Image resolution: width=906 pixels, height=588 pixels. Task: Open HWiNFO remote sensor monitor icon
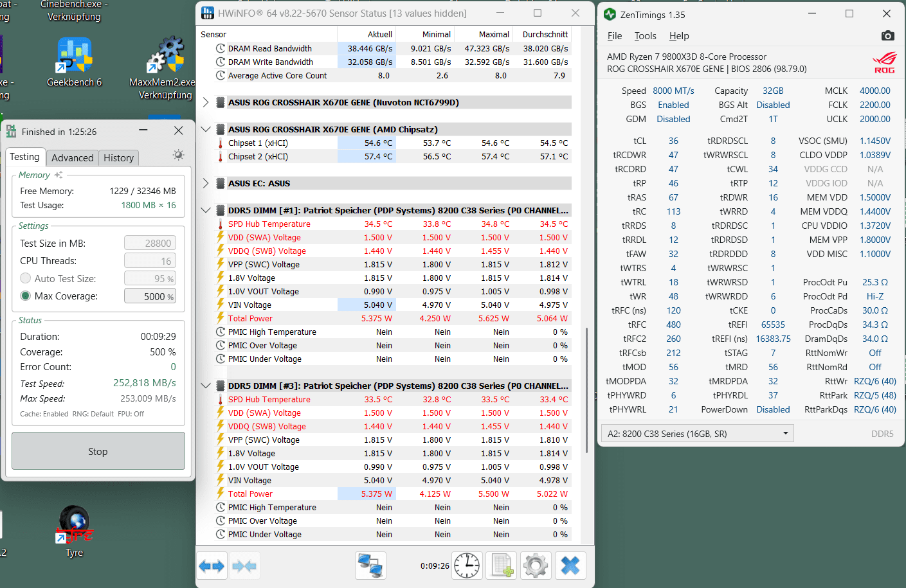[370, 566]
